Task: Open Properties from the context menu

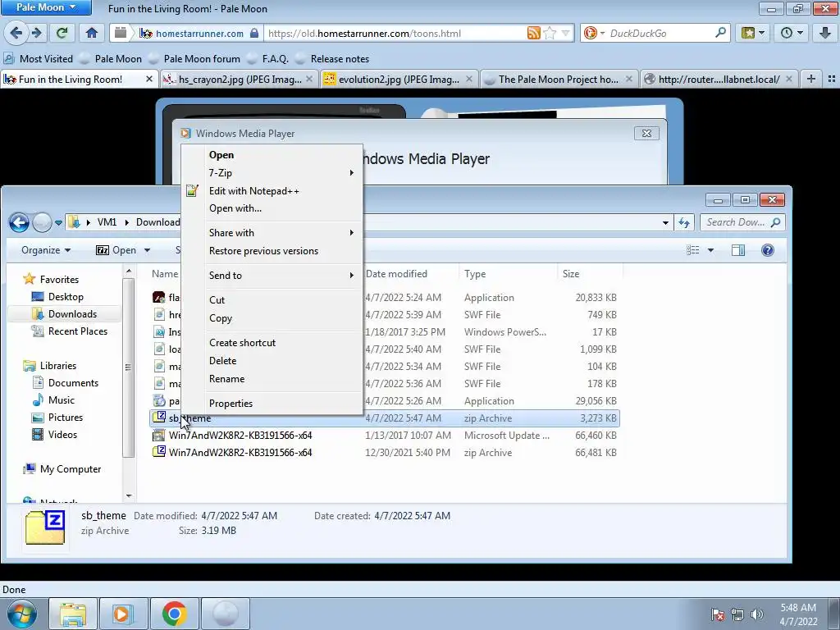Action: coord(272,404)
